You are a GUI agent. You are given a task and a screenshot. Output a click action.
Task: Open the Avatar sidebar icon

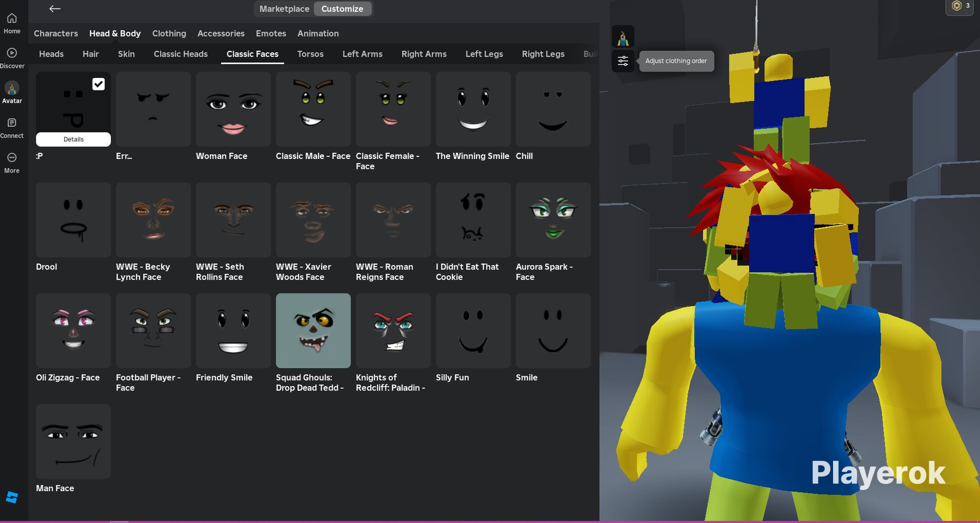(x=12, y=88)
